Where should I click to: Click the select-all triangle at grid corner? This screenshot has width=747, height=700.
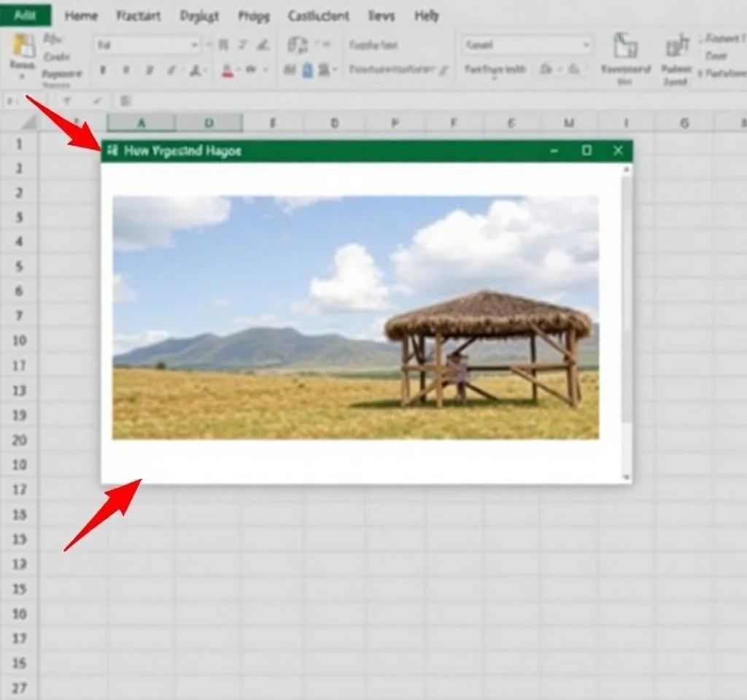[x=28, y=122]
